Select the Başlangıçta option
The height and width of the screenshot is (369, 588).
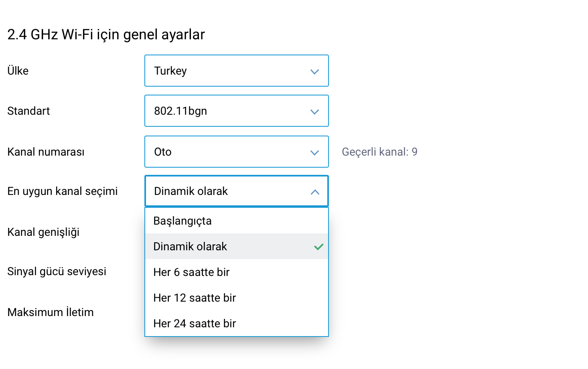pos(237,221)
